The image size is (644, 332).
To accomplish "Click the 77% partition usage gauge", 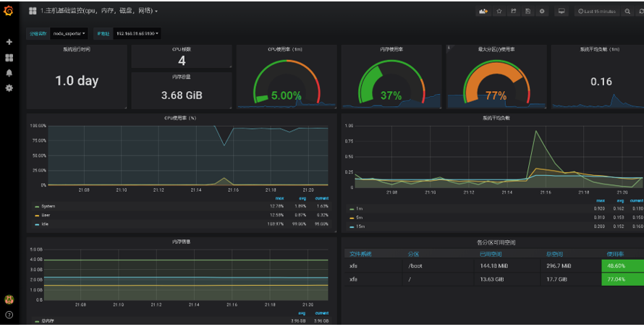I will pos(496,82).
